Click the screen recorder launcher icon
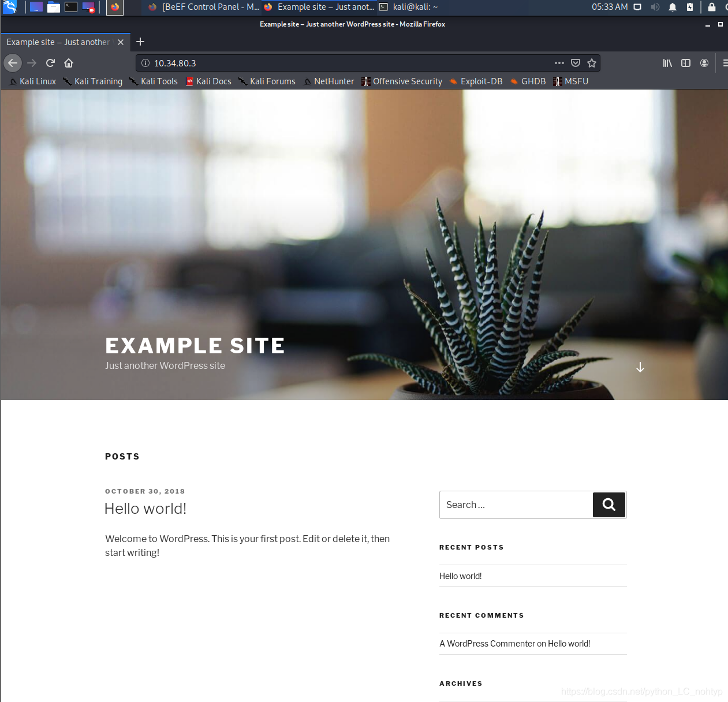This screenshot has height=702, width=728. click(x=88, y=7)
